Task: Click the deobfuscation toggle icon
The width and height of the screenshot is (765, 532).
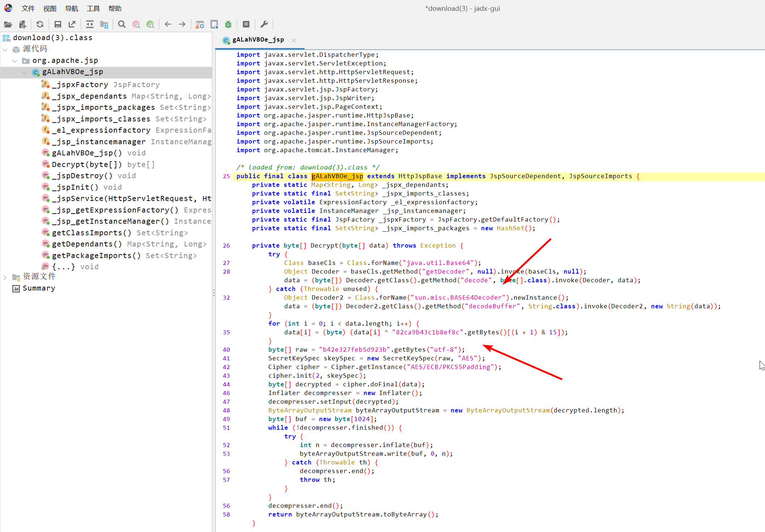Action: click(x=200, y=25)
